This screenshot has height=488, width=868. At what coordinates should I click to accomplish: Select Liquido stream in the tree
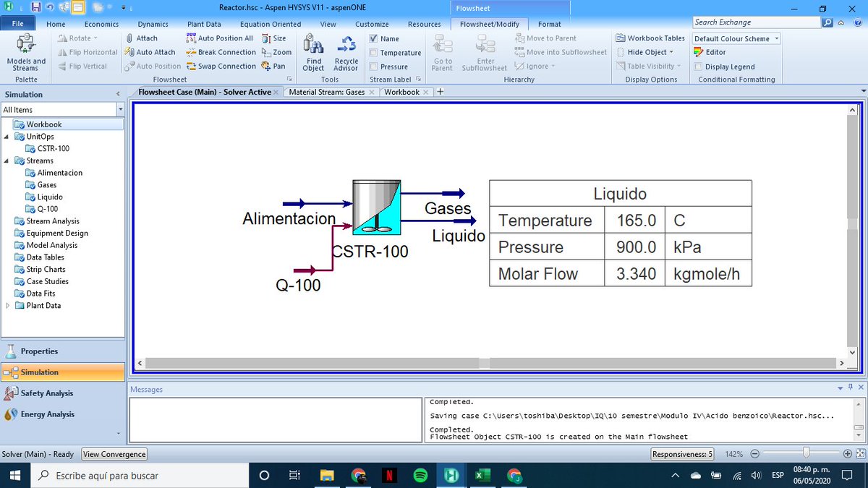[x=50, y=197]
